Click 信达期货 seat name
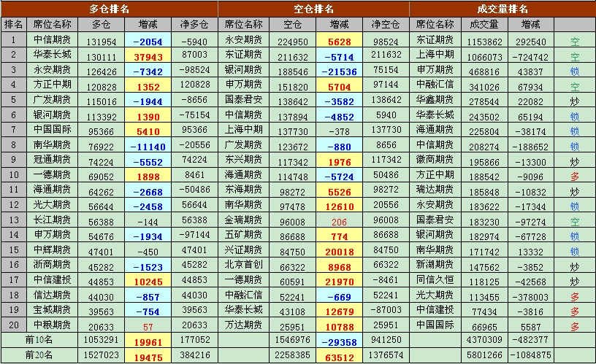Image resolution: width=596 pixels, height=364 pixels. coord(52,295)
